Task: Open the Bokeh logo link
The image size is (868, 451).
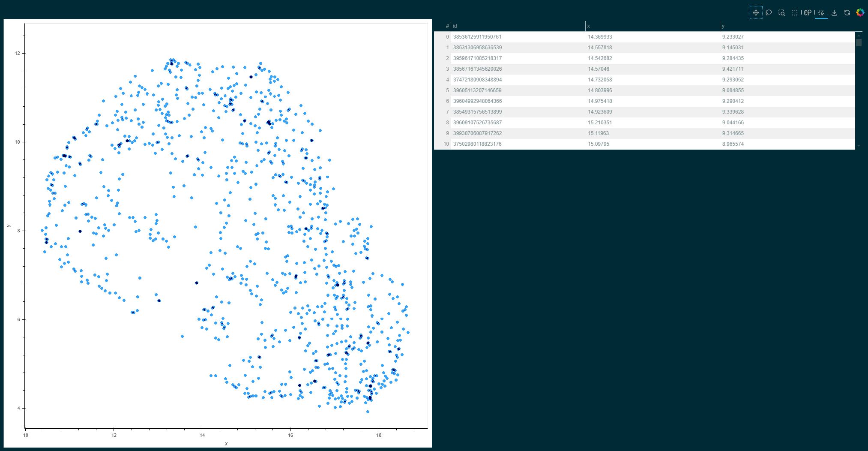Action: pos(860,13)
